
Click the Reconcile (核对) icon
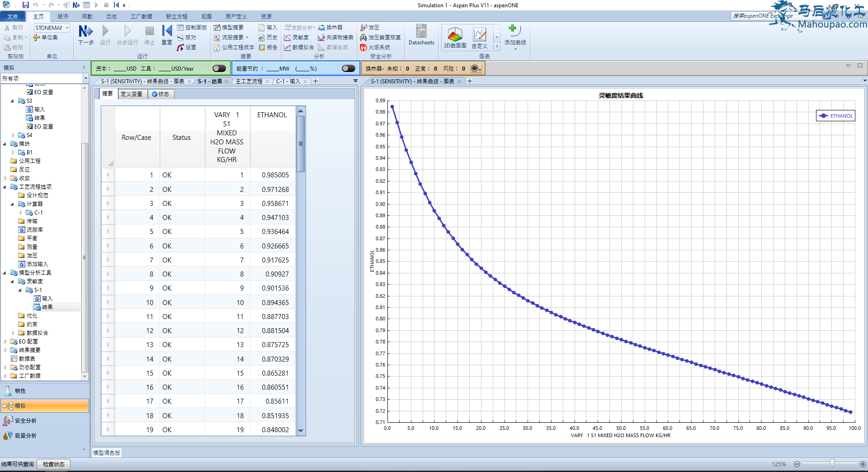[187, 38]
